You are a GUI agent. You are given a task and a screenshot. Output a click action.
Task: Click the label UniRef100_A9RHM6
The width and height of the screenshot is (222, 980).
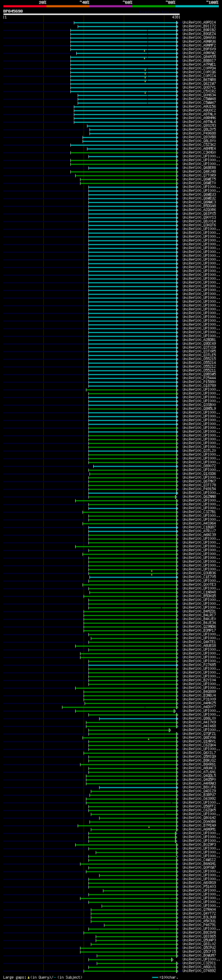199,118
